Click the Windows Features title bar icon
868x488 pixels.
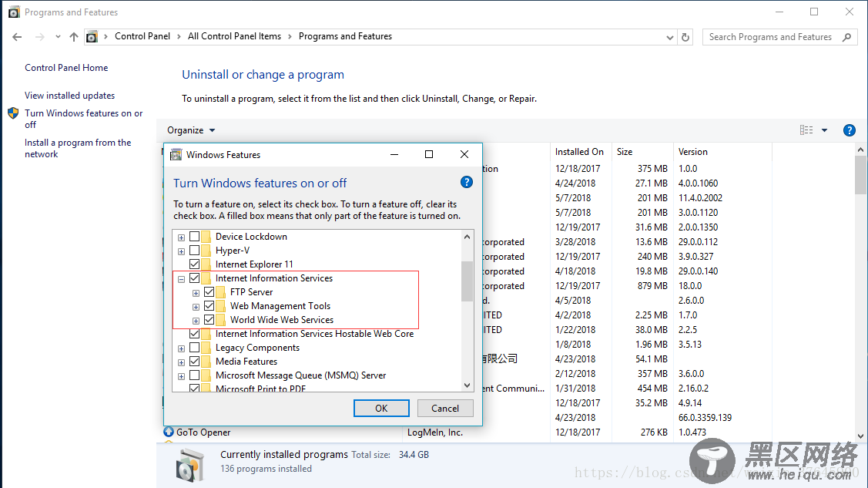pyautogui.click(x=176, y=154)
